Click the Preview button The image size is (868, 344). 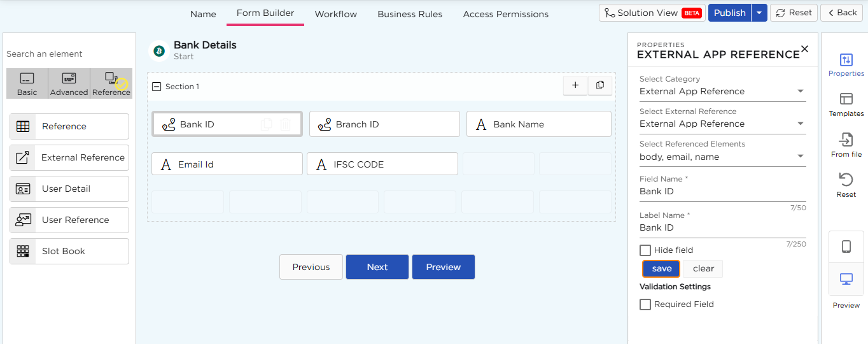[444, 267]
